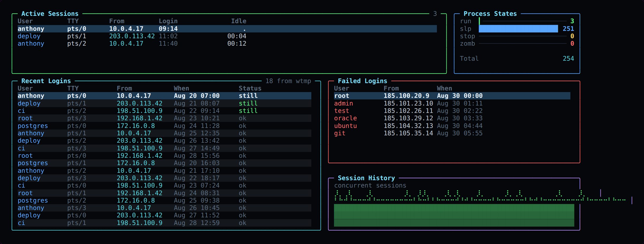Select failed login for git user
This screenshot has width=644, height=244.
452,133
